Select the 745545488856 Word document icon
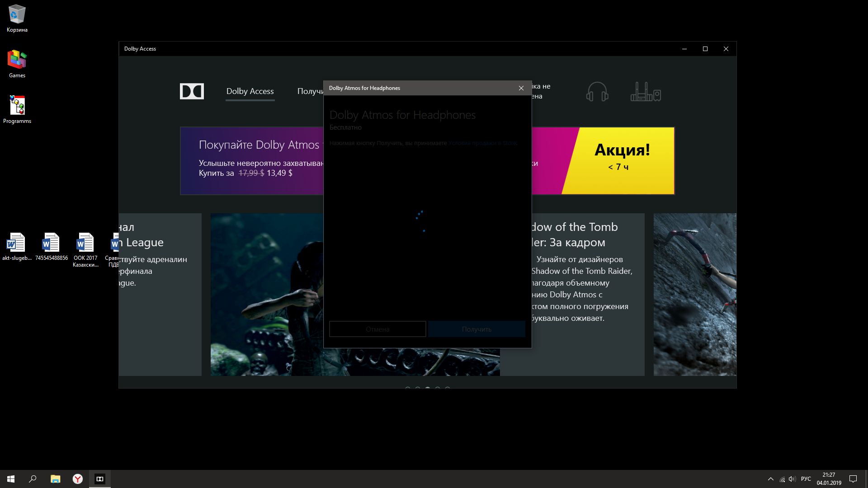Screen dimensions: 868x488 51,247
